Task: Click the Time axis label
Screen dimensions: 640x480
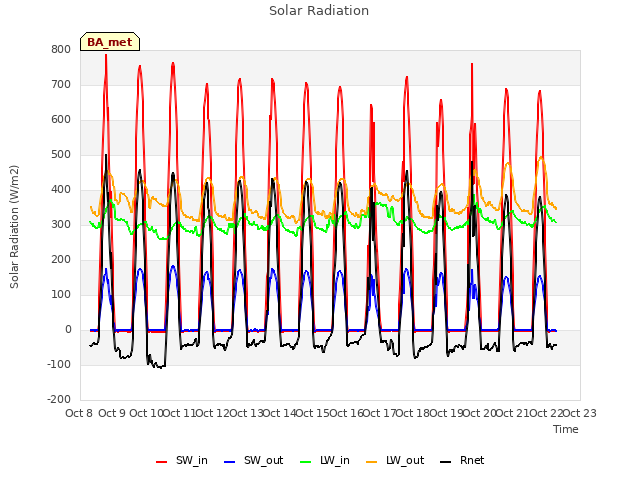Action: coord(566,429)
